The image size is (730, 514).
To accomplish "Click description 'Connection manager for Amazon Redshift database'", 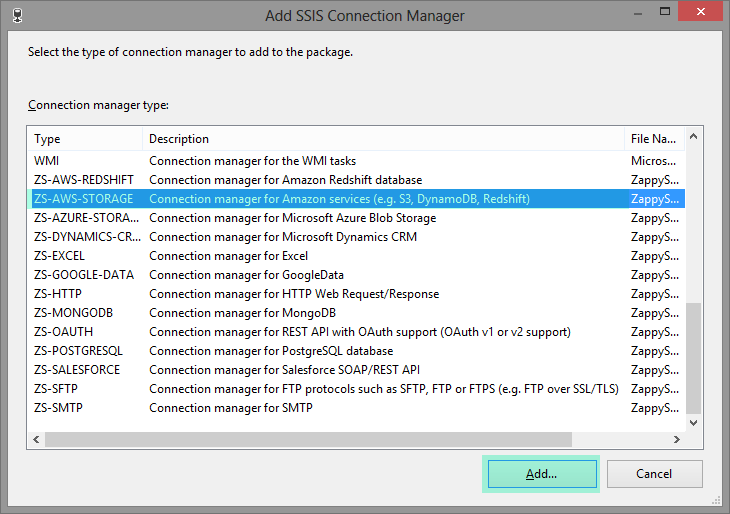I will (286, 180).
